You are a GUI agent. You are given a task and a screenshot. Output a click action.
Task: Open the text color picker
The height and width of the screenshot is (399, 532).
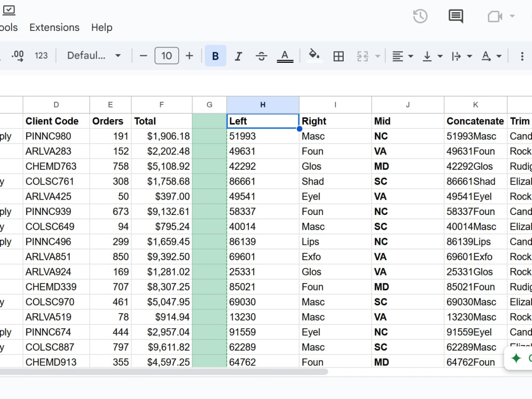pyautogui.click(x=285, y=56)
